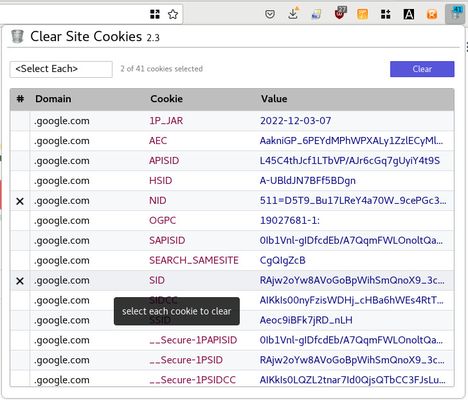Viewport: 468px width, 400px height.
Task: Click value starting with L45C4thJcf1
Action: point(350,161)
